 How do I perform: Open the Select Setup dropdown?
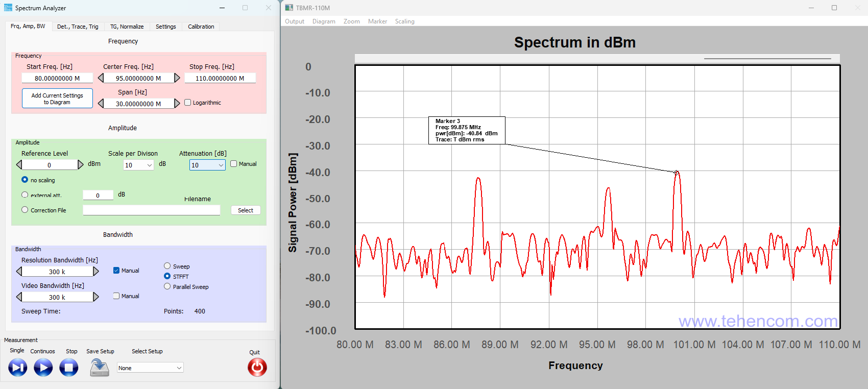(x=150, y=368)
